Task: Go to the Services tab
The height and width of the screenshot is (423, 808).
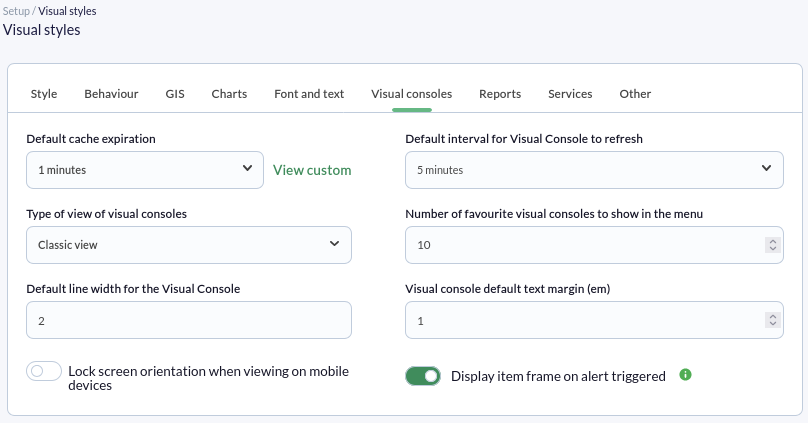Action: click(570, 94)
